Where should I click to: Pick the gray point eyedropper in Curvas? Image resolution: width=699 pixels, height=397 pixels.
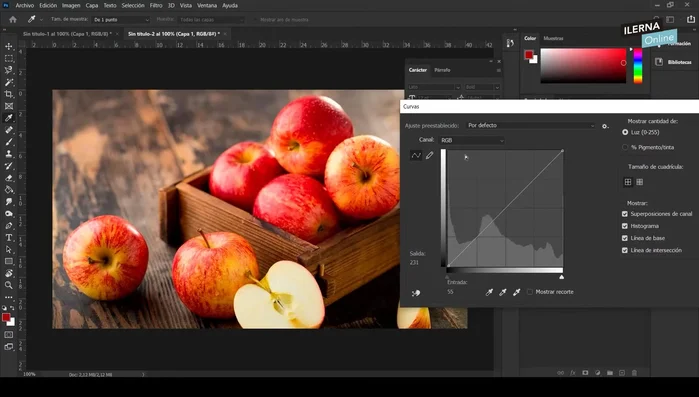503,292
